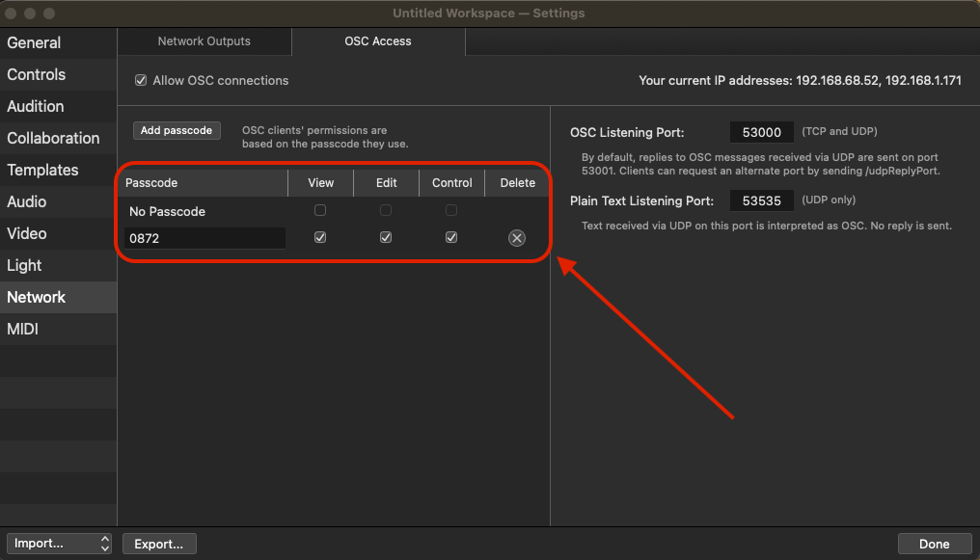Viewport: 980px width, 560px height.
Task: Click the (TCP and UDP) label
Action: [x=839, y=132]
